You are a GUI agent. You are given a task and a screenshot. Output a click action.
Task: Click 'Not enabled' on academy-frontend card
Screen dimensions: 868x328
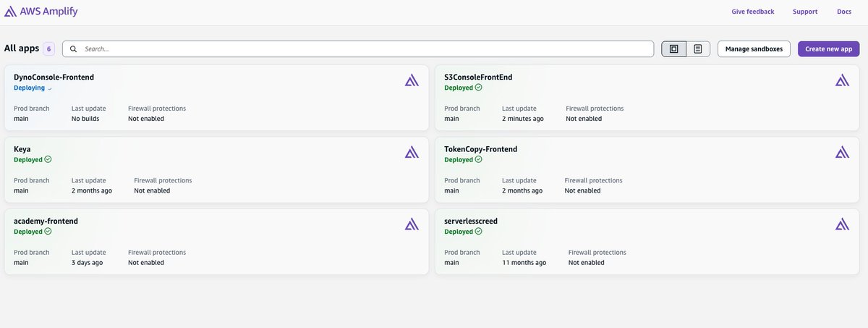pos(146,262)
